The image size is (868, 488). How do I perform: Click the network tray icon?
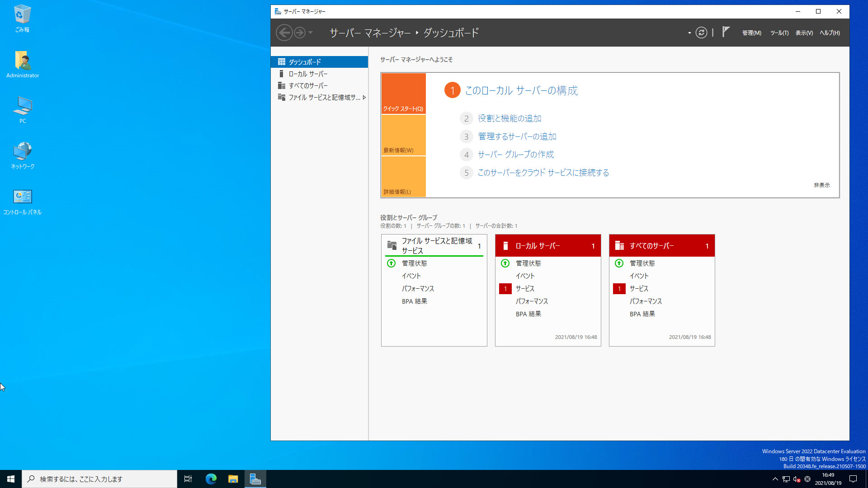pyautogui.click(x=786, y=479)
